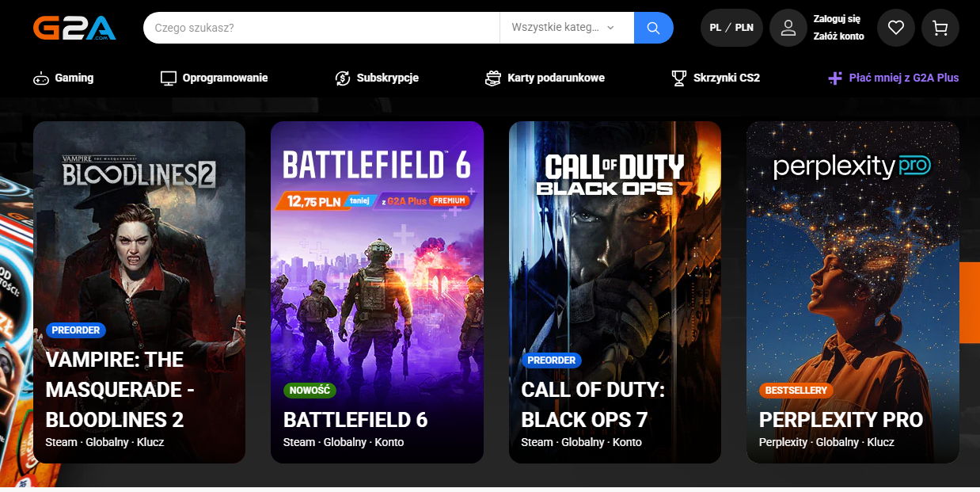This screenshot has width=980, height=492.
Task: Click the Zaloguj się link
Action: [836, 19]
